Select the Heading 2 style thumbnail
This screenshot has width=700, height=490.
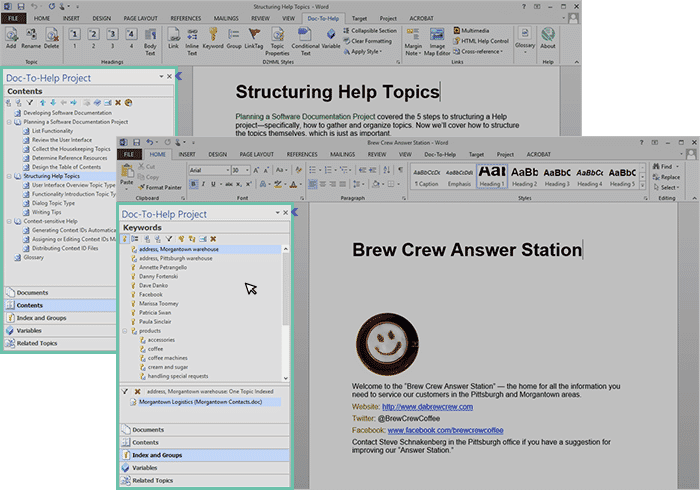[525, 177]
